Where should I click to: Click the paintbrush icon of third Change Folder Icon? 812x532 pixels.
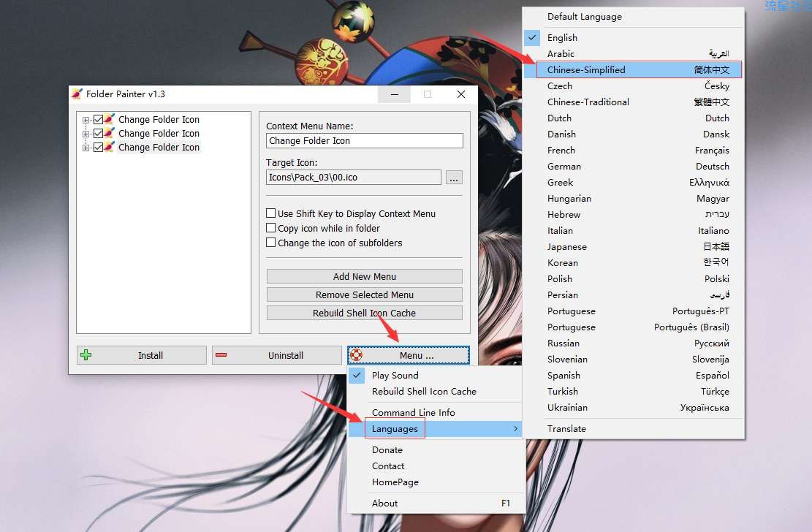110,147
